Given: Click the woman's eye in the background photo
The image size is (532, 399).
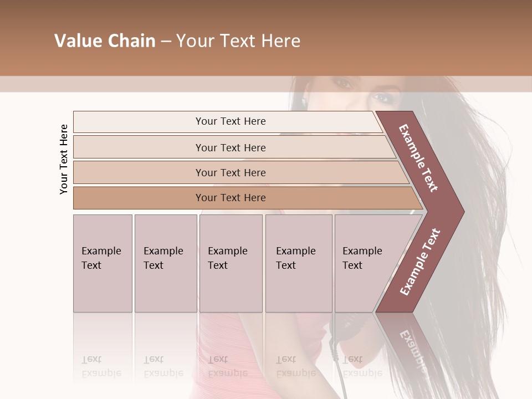Looking at the screenshot, I should click(382, 99).
